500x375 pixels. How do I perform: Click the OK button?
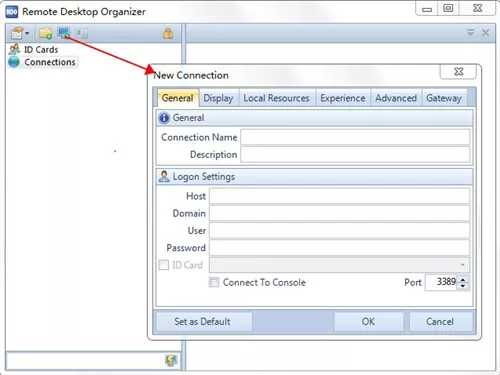368,322
